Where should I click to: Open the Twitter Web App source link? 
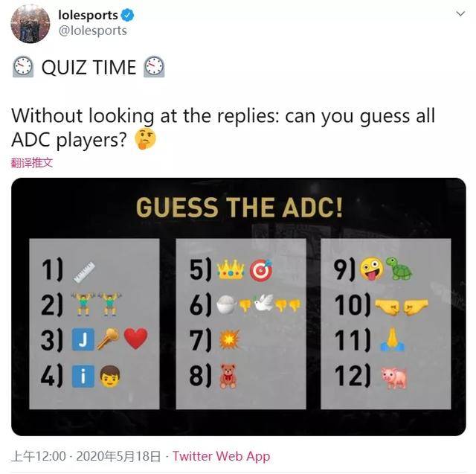(x=221, y=456)
